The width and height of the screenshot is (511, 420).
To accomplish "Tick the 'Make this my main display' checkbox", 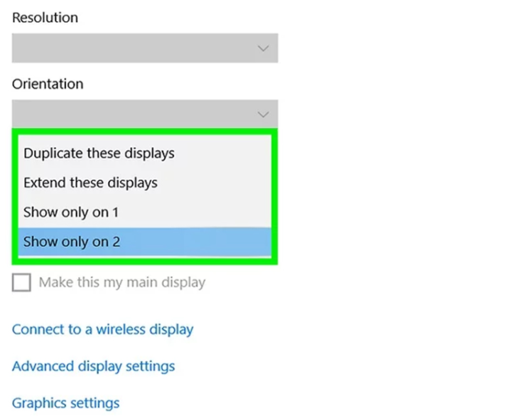I will (x=22, y=282).
